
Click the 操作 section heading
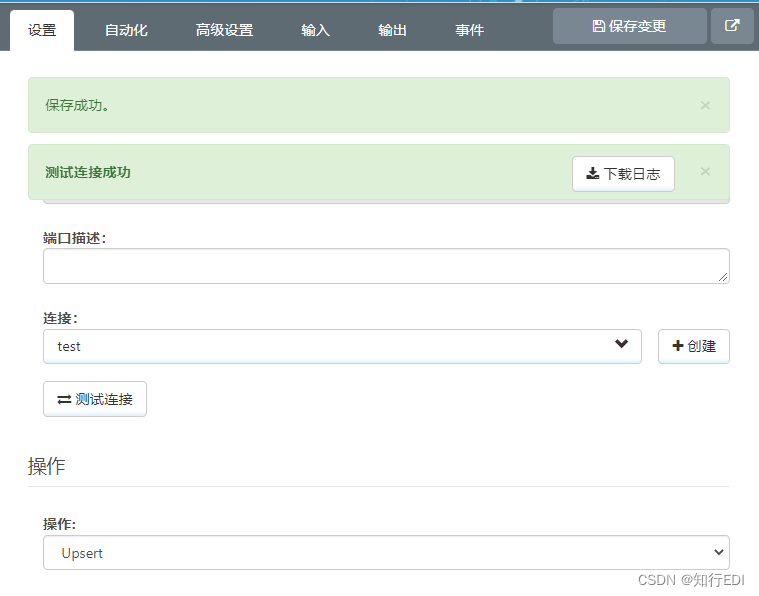pos(46,466)
